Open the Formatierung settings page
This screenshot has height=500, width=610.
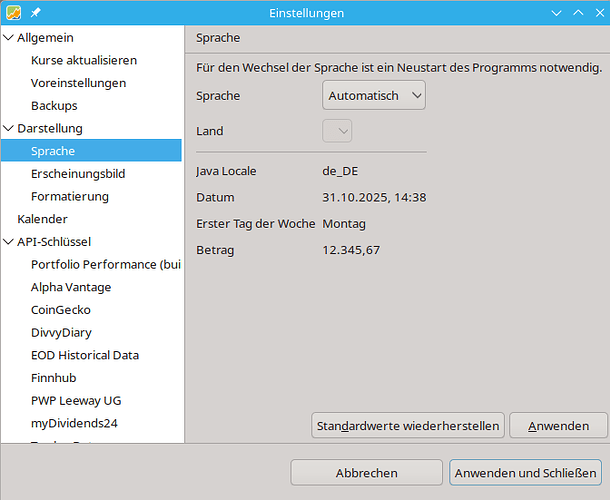pyautogui.click(x=70, y=197)
